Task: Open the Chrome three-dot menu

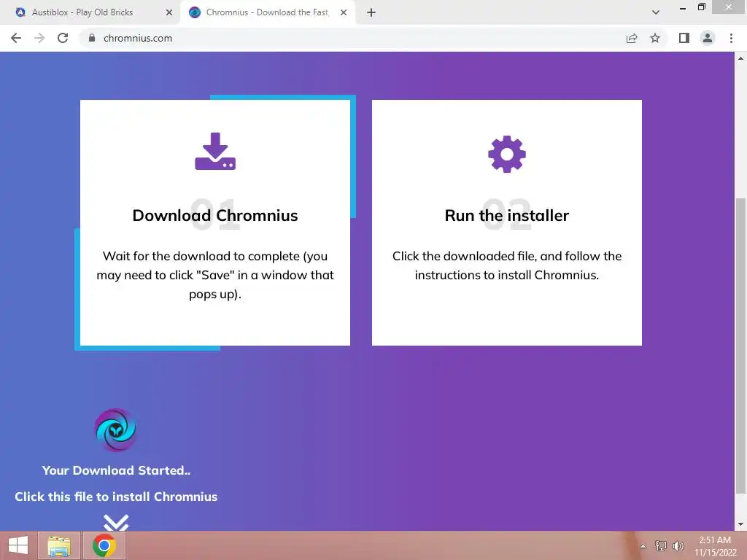Action: click(731, 38)
